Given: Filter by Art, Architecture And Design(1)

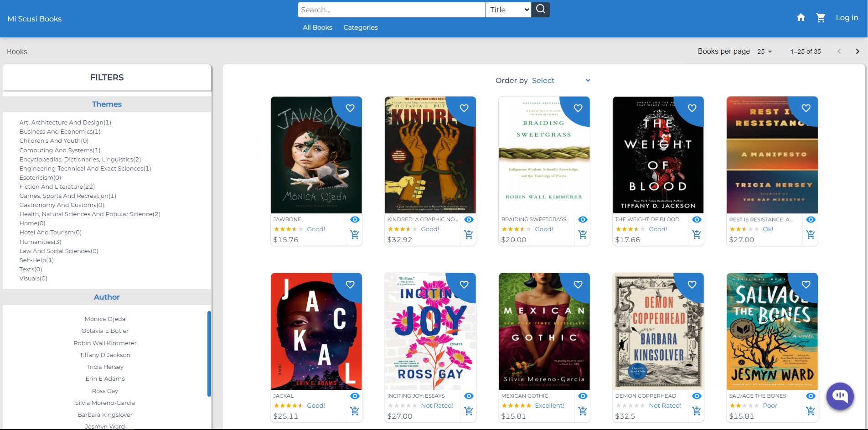Looking at the screenshot, I should [65, 122].
